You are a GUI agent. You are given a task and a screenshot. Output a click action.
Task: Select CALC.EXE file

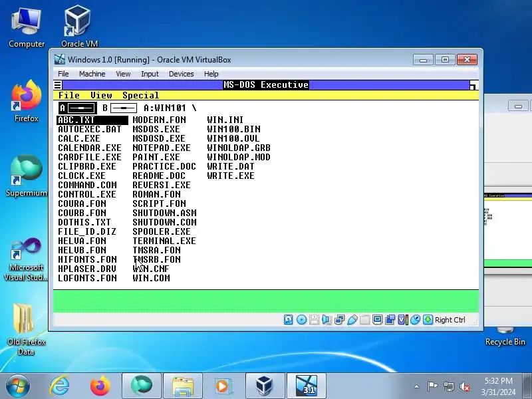(x=79, y=139)
